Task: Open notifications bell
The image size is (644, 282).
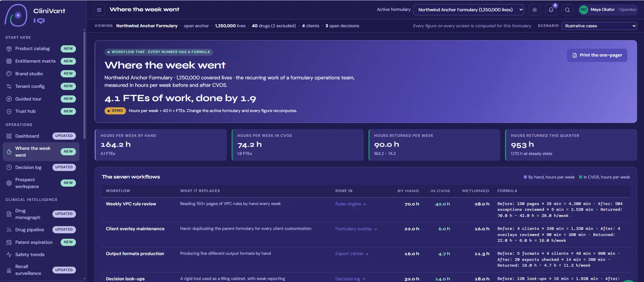Action: tap(551, 10)
